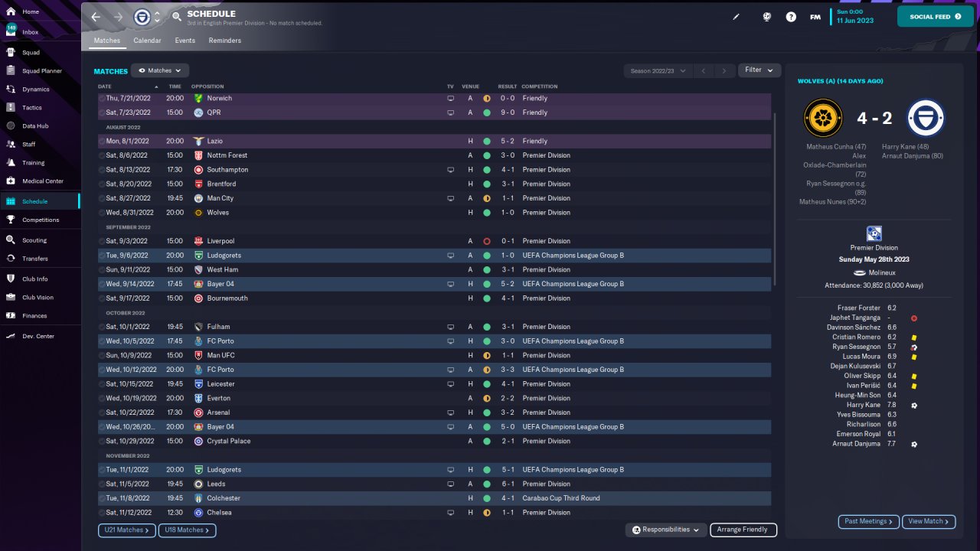Switch to the Calendar tab
The width and height of the screenshot is (980, 551).
point(147,41)
